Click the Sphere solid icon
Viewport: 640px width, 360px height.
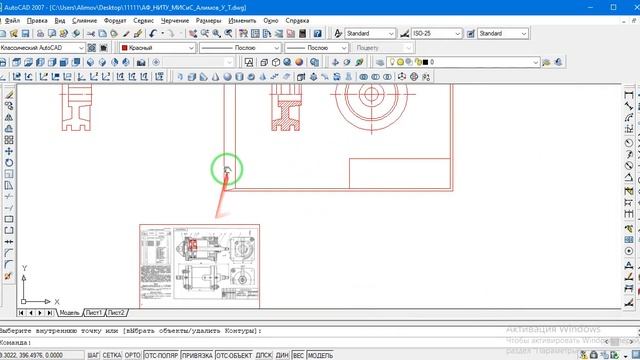pos(227,77)
